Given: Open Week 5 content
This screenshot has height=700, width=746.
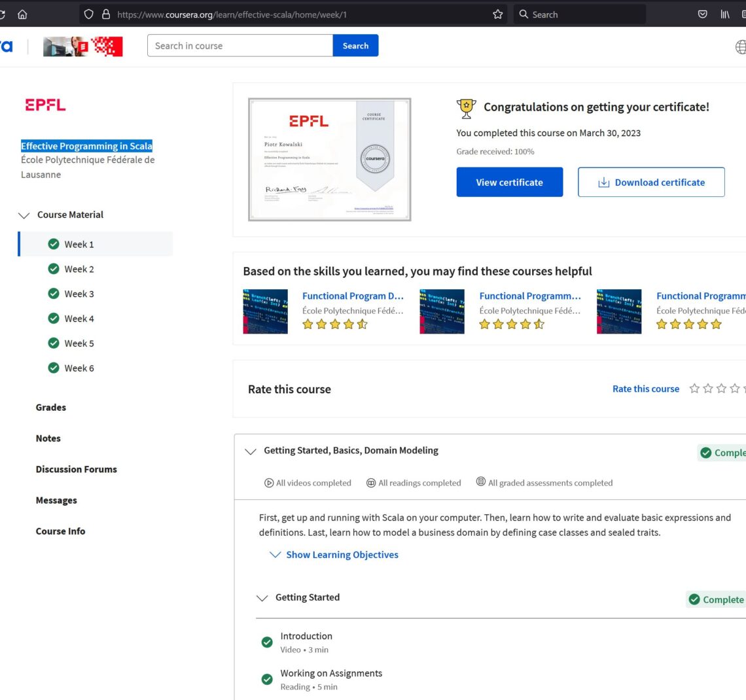Looking at the screenshot, I should click(79, 343).
